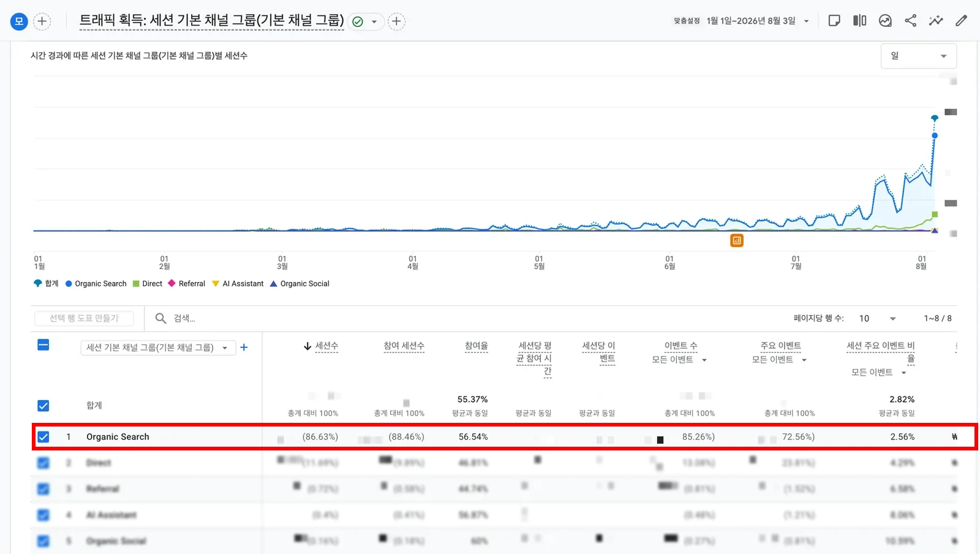
Task: Sort by 세션당 이벤트 header
Action: click(598, 352)
